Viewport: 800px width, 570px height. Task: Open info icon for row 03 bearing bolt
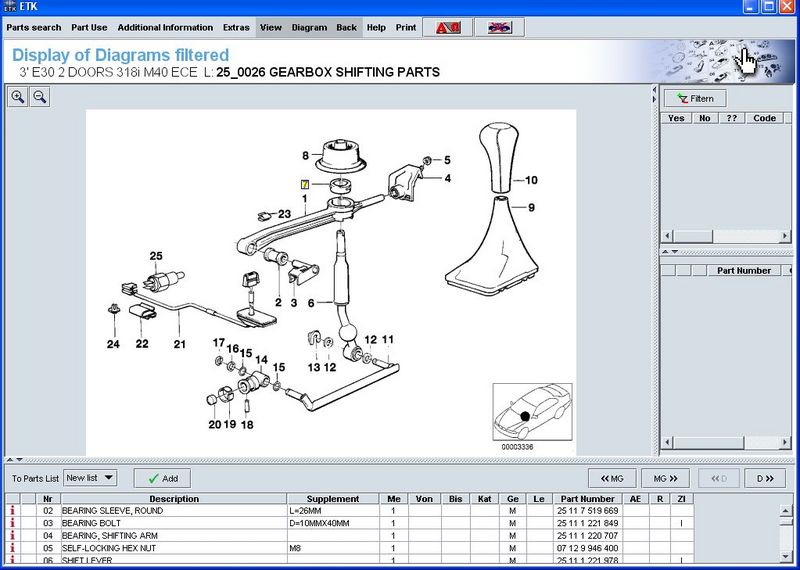(x=12, y=523)
